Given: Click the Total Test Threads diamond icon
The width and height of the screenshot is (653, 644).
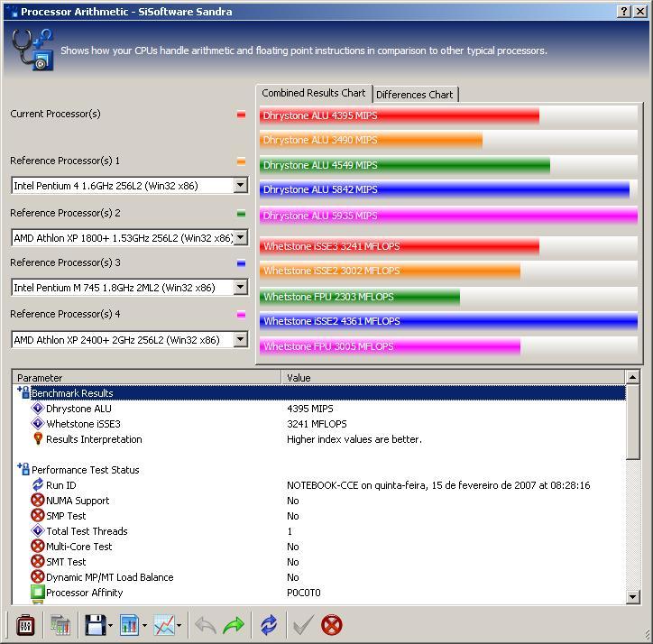Looking at the screenshot, I should pyautogui.click(x=38, y=530).
